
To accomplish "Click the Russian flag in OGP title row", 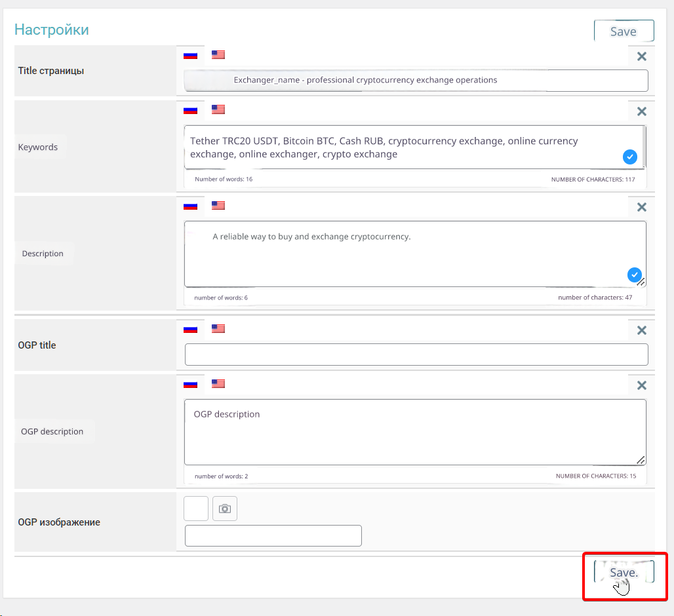I will [x=190, y=329].
